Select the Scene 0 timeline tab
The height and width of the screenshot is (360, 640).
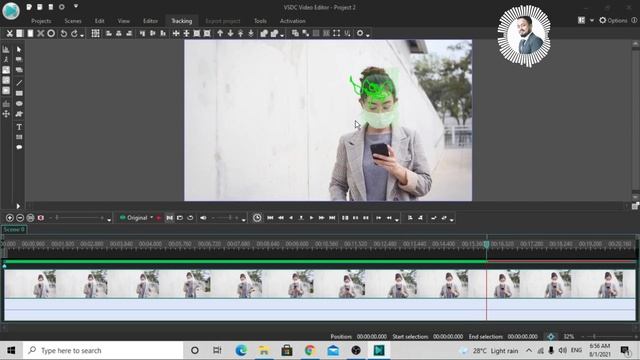(14, 229)
